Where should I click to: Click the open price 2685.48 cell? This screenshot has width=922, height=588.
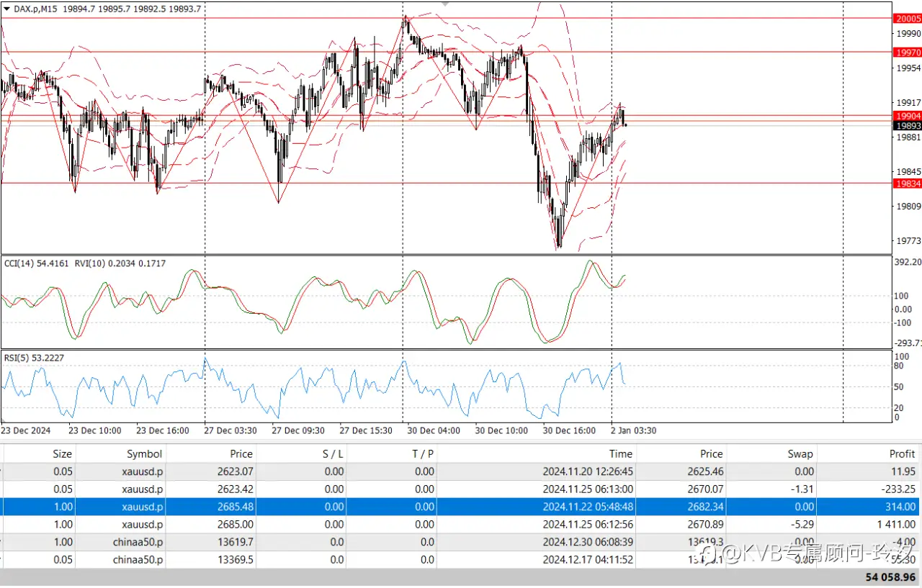tap(235, 507)
